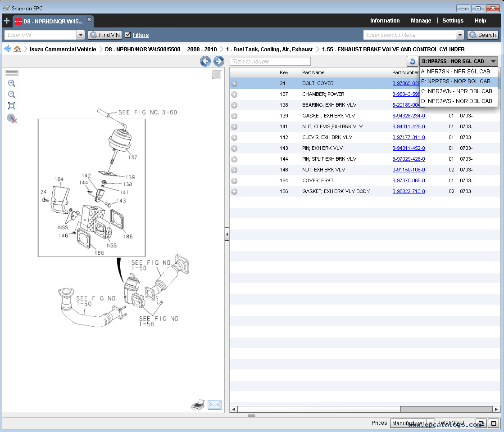Expand the VIN history dropdown arrow
Screen dimensions: 504x432
pyautogui.click(x=81, y=35)
